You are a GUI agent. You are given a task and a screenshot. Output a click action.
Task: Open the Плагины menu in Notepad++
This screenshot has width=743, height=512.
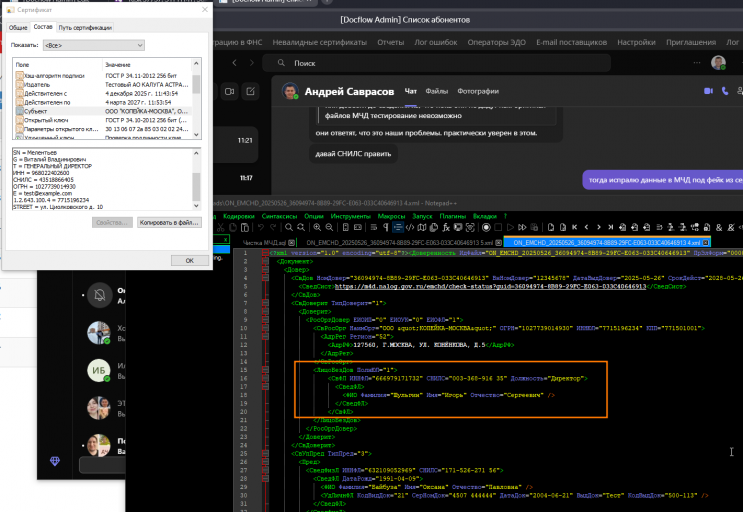click(x=452, y=216)
